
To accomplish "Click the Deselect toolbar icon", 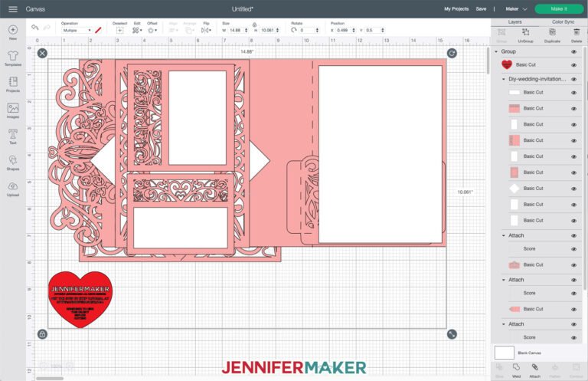I will coord(119,30).
